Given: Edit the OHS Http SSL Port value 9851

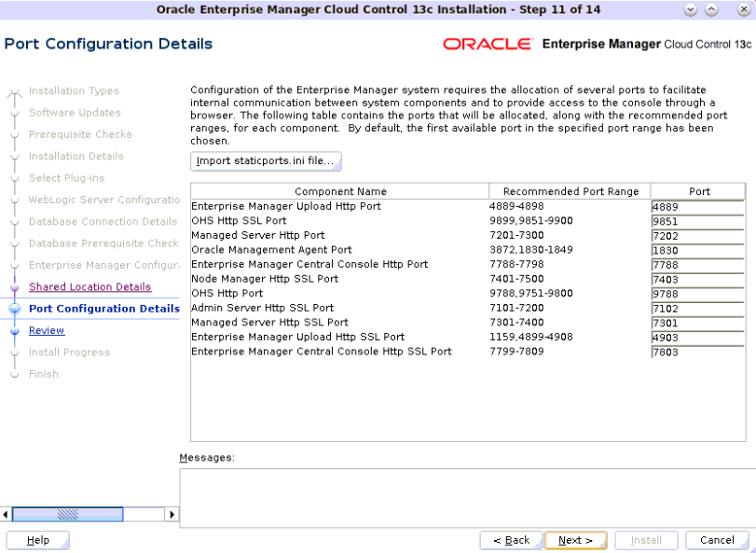Looking at the screenshot, I should coord(697,220).
